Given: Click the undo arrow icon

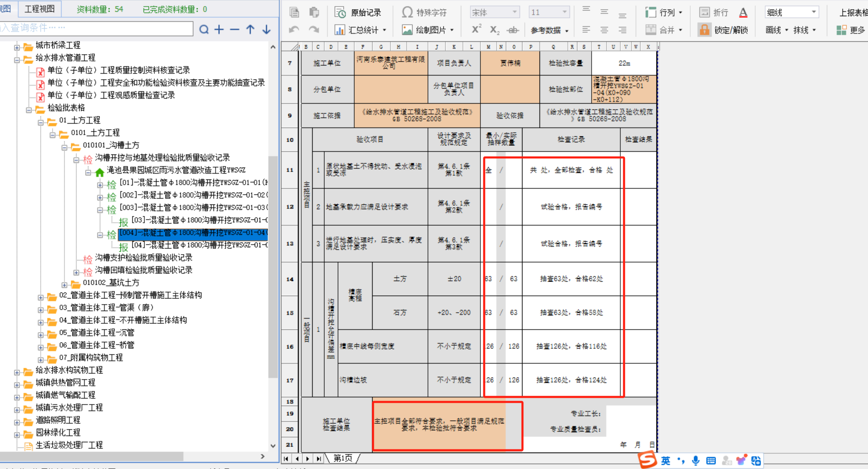Looking at the screenshot, I should pyautogui.click(x=294, y=30).
